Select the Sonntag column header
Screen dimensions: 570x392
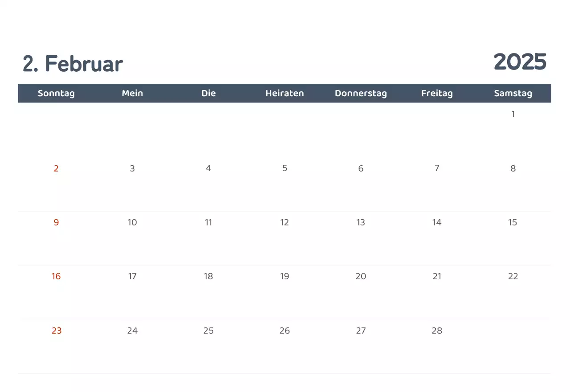[x=56, y=94]
